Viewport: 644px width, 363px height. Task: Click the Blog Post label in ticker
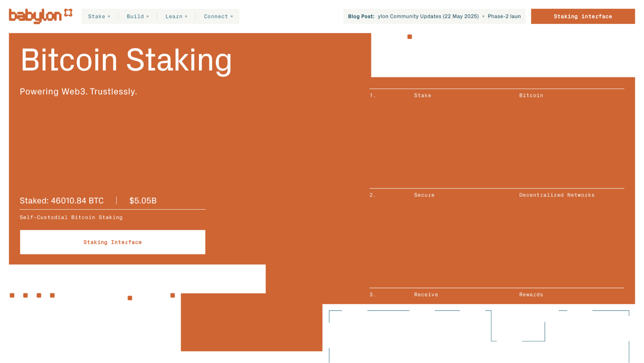[x=361, y=16]
